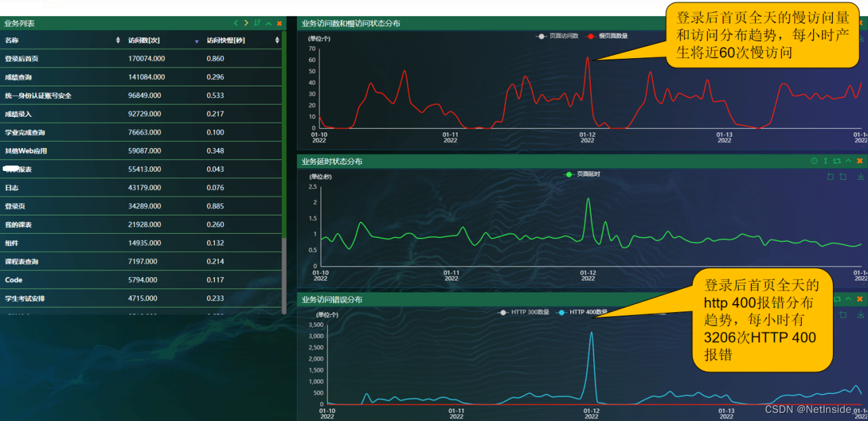Select the 我的课表 row
The height and width of the screenshot is (421, 868).
(x=141, y=224)
